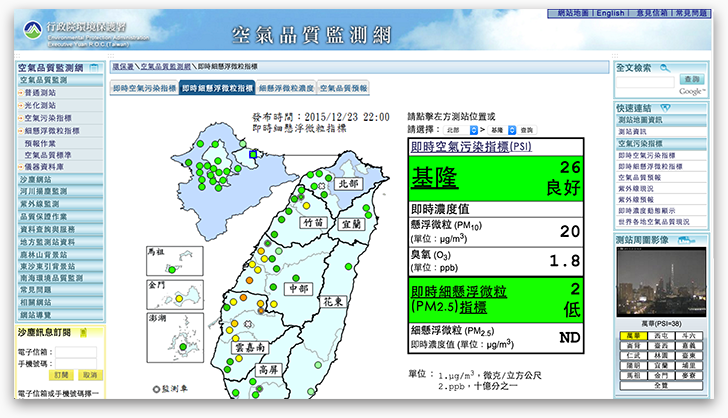Click the arrow bullet beside 普通測站
The image size is (728, 418).
coord(21,93)
